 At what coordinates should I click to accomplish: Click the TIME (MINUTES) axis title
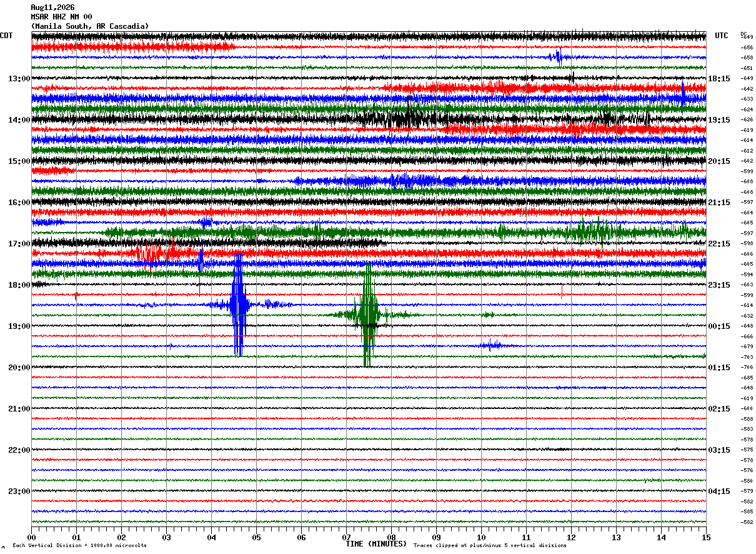coord(376,544)
